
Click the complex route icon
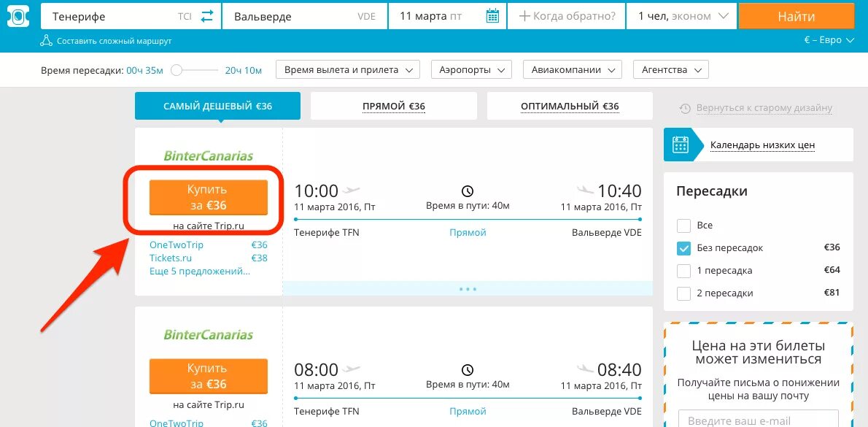click(x=46, y=40)
